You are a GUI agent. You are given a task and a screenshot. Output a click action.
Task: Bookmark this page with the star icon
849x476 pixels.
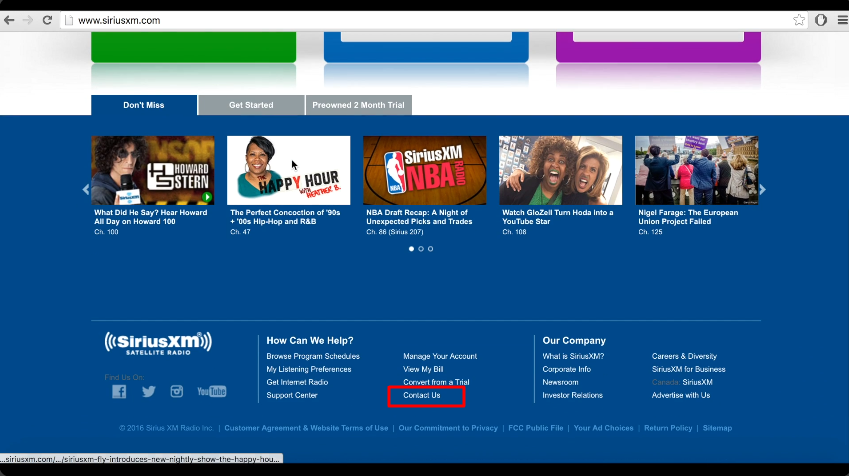point(799,20)
